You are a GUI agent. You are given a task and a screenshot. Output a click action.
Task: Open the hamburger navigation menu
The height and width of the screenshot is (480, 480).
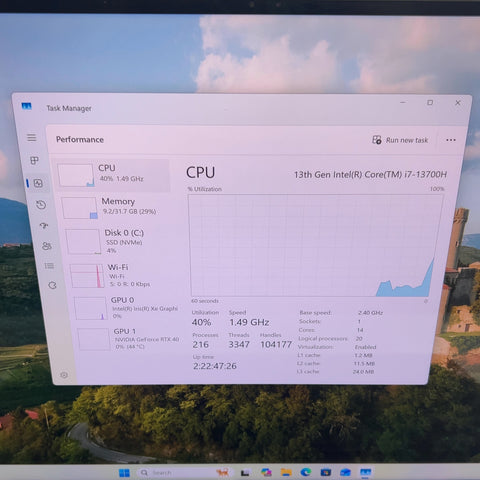point(32,138)
